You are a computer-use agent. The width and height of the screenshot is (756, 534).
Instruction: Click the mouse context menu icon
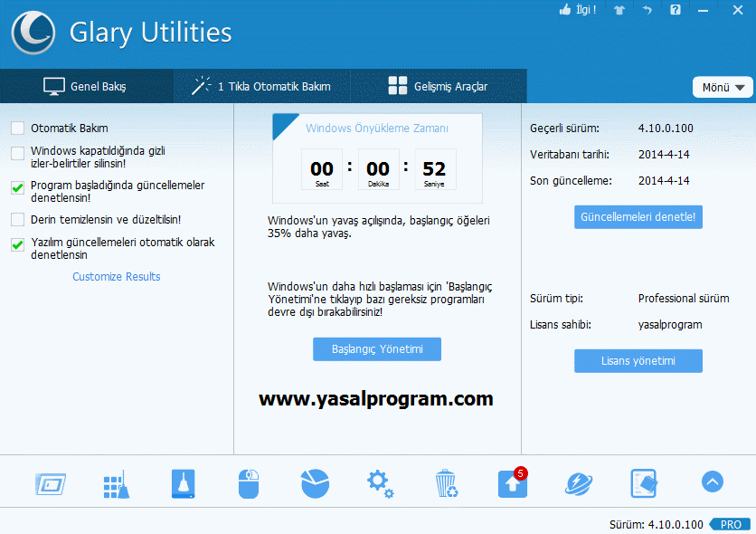click(249, 483)
